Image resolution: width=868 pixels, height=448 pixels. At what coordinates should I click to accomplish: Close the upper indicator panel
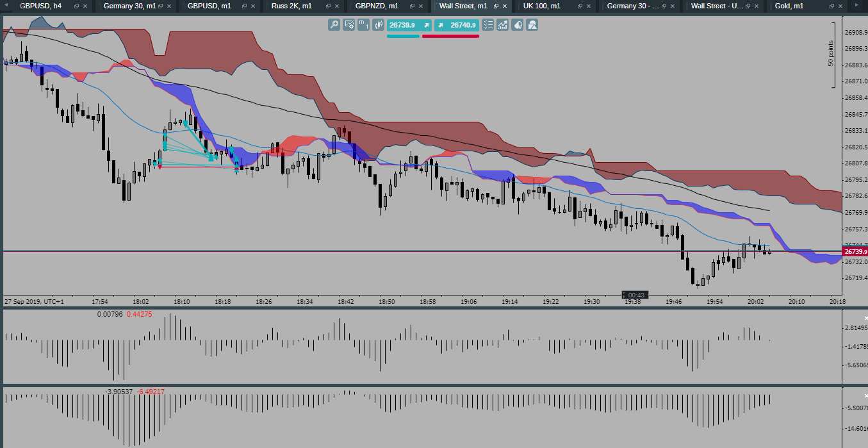865,319
